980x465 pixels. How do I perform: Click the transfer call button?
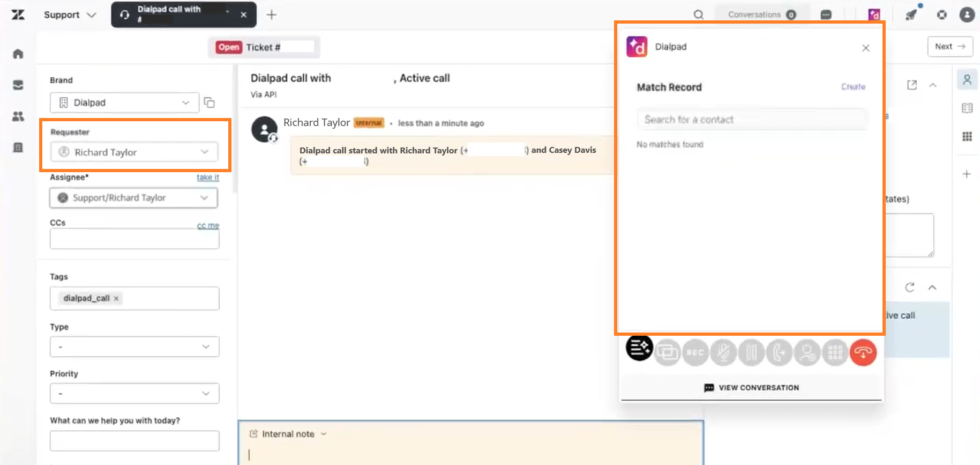[x=779, y=352]
